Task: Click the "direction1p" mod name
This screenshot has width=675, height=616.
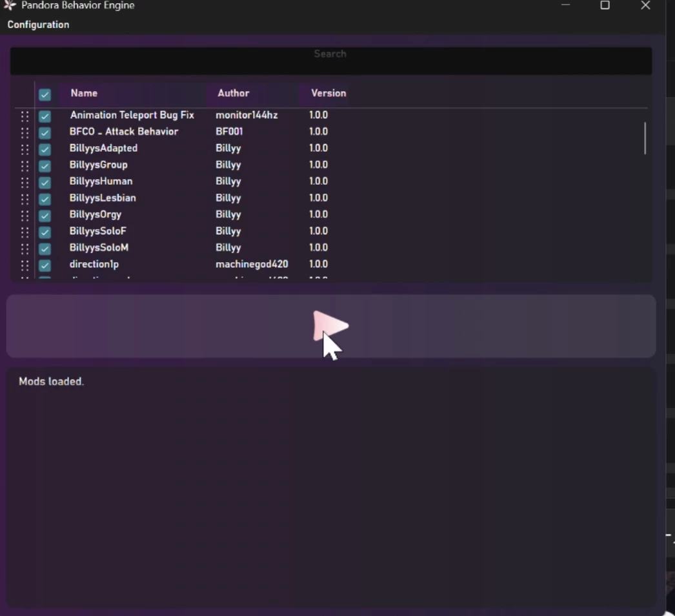Action: (94, 264)
